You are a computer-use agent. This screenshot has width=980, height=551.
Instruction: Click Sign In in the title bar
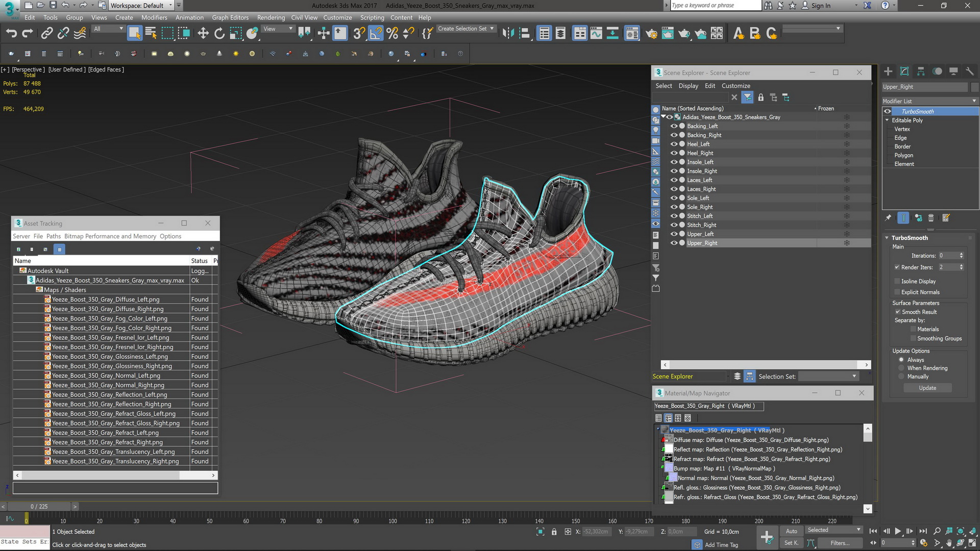point(821,6)
